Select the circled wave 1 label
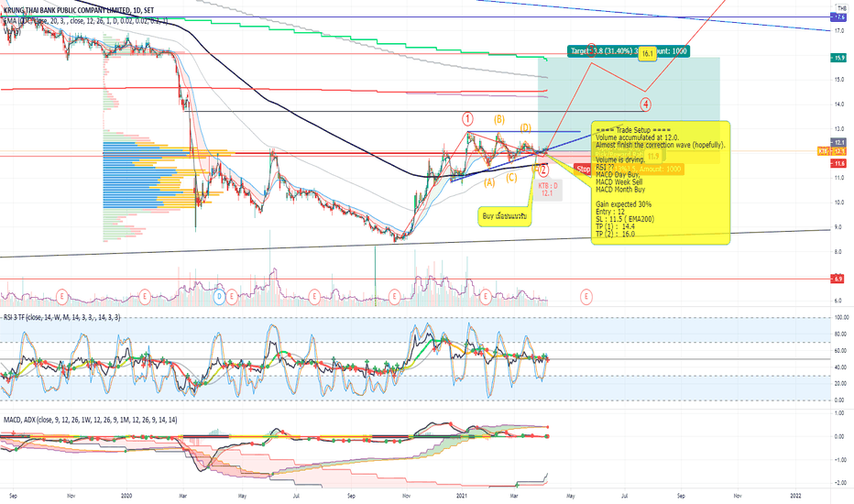The width and height of the screenshot is (854, 504). point(467,118)
